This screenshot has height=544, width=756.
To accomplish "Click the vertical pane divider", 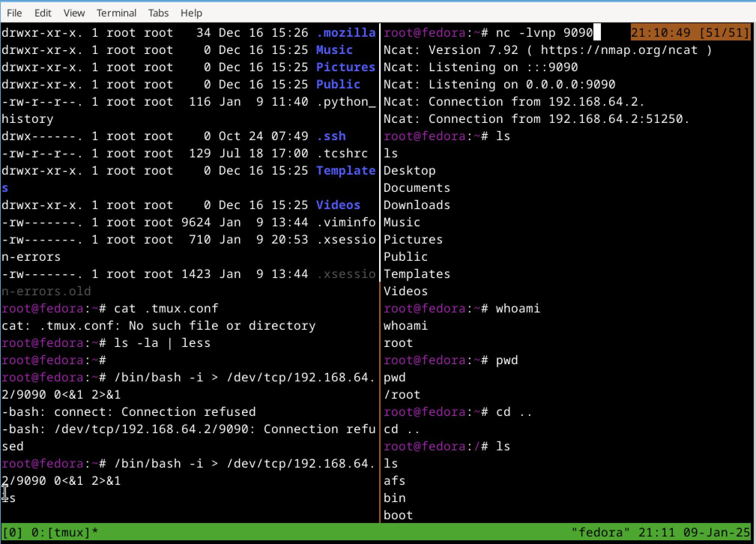I will pyautogui.click(x=380, y=262).
